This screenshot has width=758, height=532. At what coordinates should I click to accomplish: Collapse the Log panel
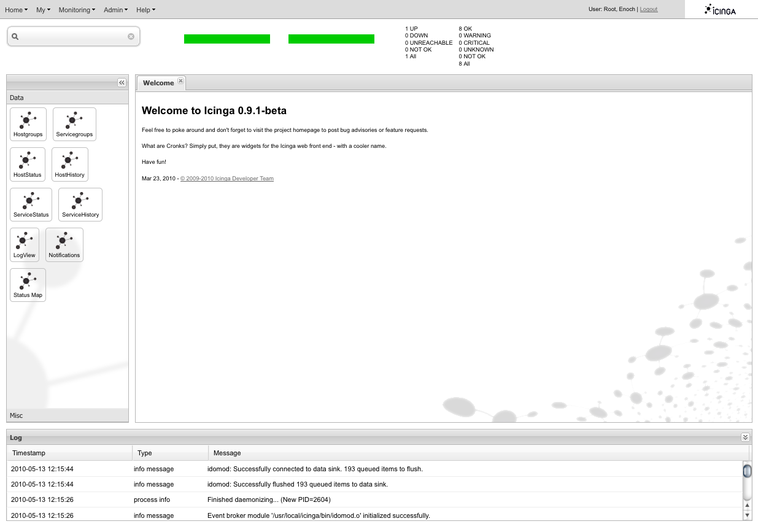[745, 438]
